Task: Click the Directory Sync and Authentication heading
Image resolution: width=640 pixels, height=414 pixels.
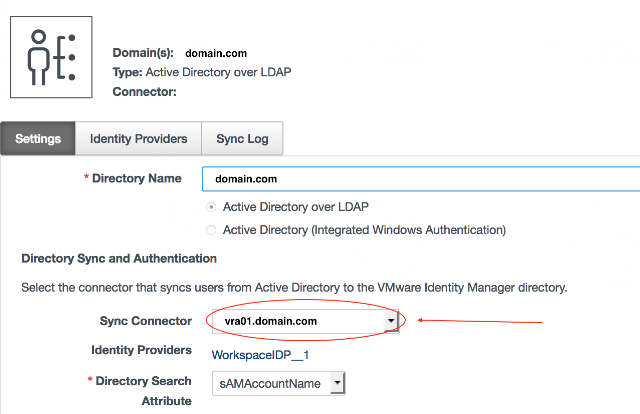Action: click(x=119, y=259)
